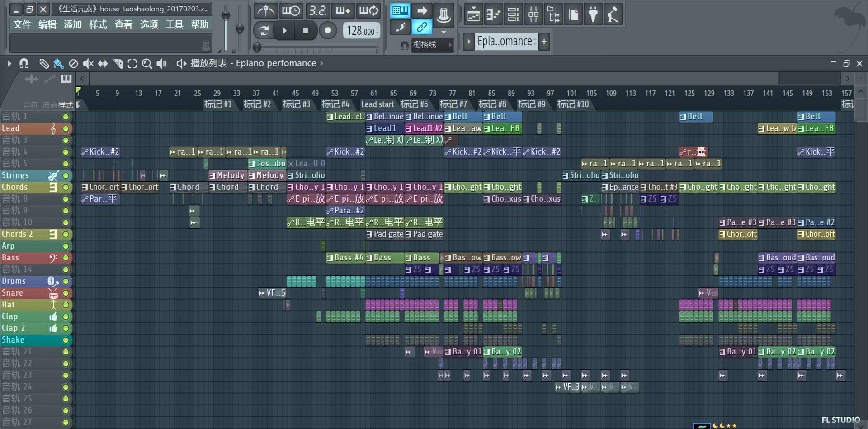The image size is (868, 429).
Task: Toggle loop recording icon
Action: tap(369, 10)
